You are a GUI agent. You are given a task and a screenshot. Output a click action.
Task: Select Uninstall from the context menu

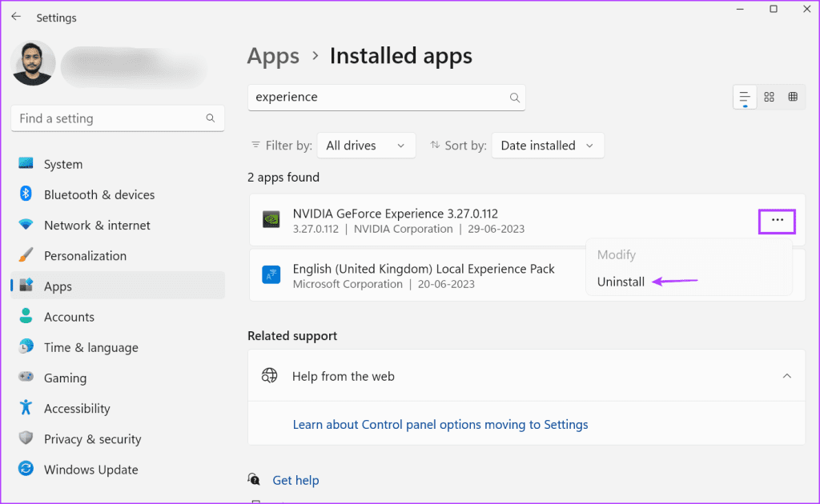(621, 282)
